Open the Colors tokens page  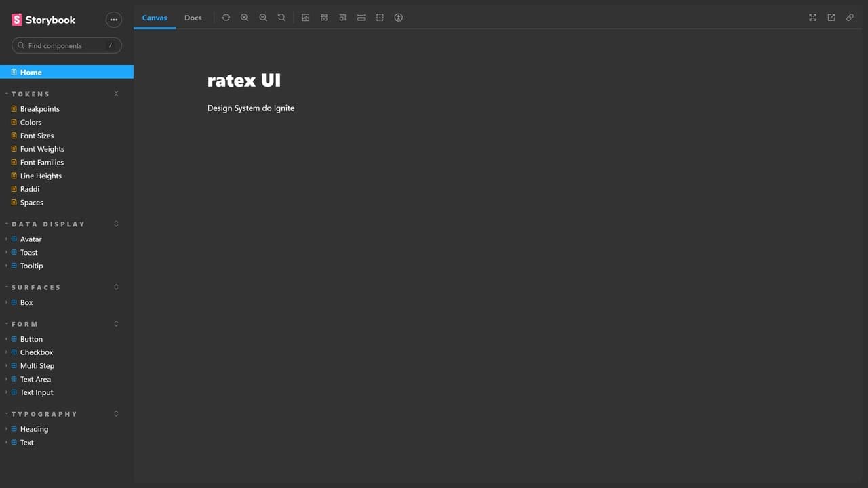tap(31, 123)
